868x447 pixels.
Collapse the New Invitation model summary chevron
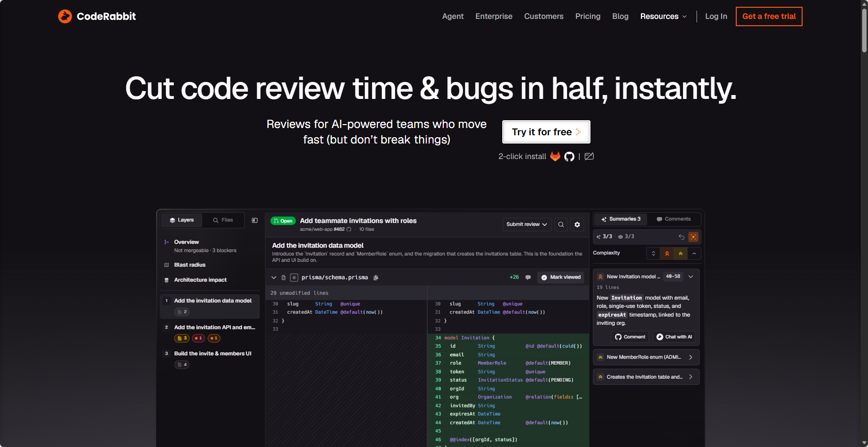[691, 276]
